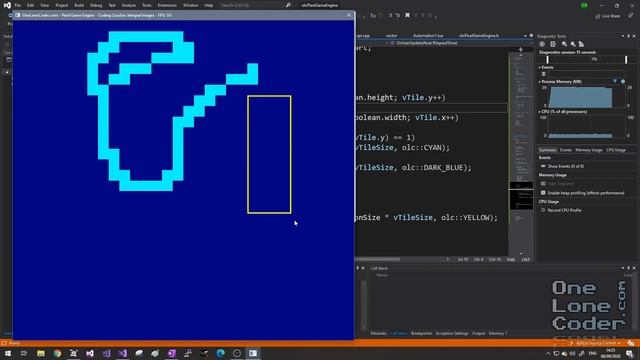The height and width of the screenshot is (360, 640).
Task: Click the Live Share button
Action: 607,16
